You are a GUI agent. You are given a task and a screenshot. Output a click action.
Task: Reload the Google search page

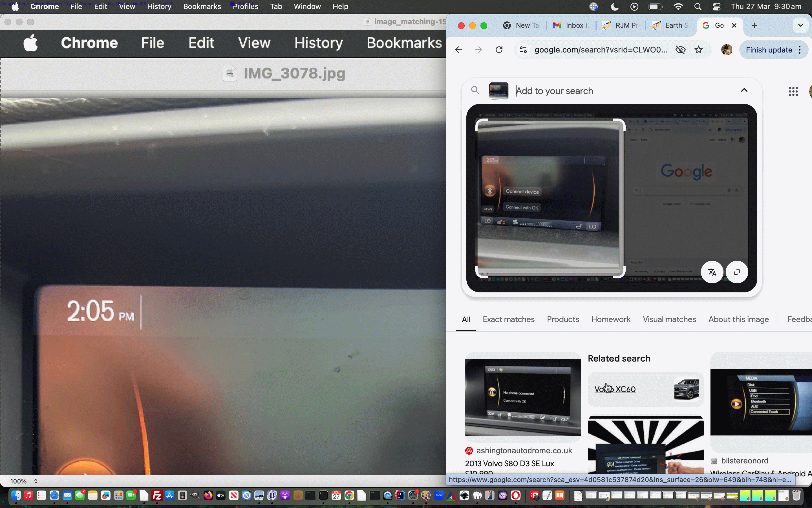pyautogui.click(x=499, y=50)
